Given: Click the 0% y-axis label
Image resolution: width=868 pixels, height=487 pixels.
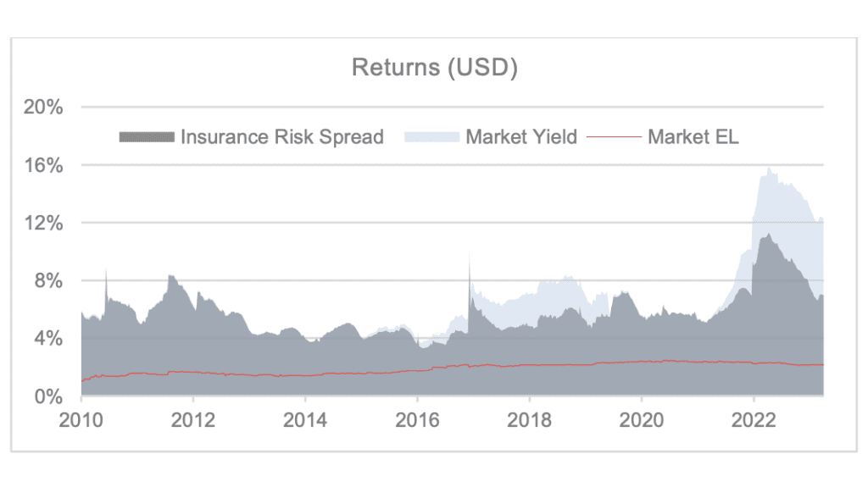Looking at the screenshot, I should [x=49, y=396].
